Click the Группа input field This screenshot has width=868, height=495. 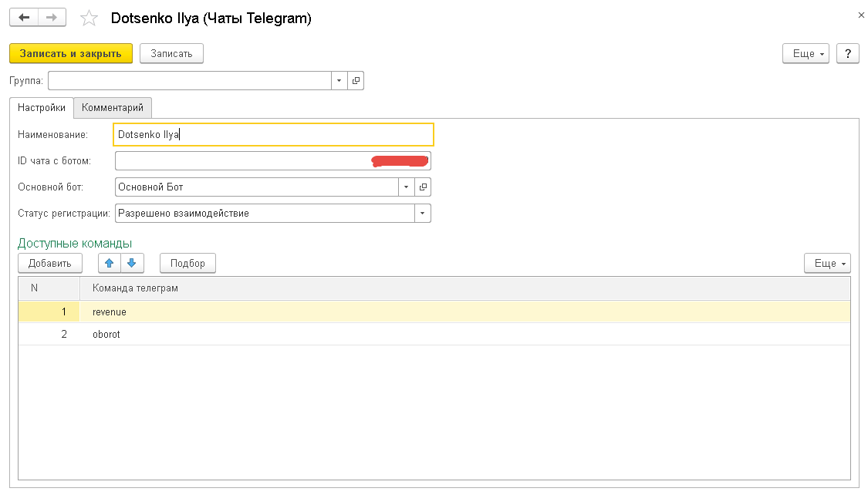[190, 81]
